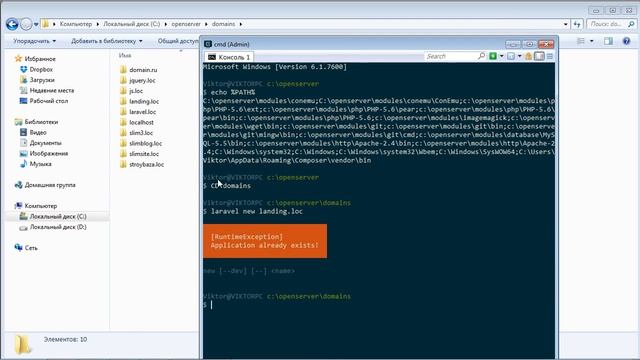Expand the arrow after Компьютер in breadcrumb
Screen dimensions: 640x360
point(98,24)
